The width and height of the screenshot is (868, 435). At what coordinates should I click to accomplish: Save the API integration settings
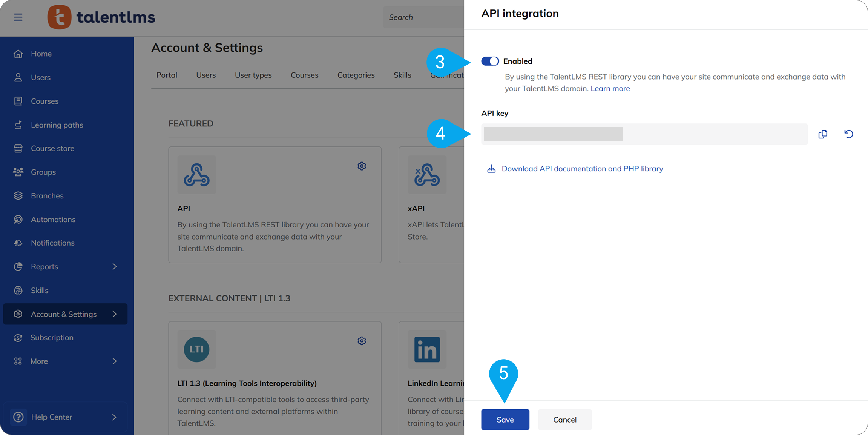(505, 420)
